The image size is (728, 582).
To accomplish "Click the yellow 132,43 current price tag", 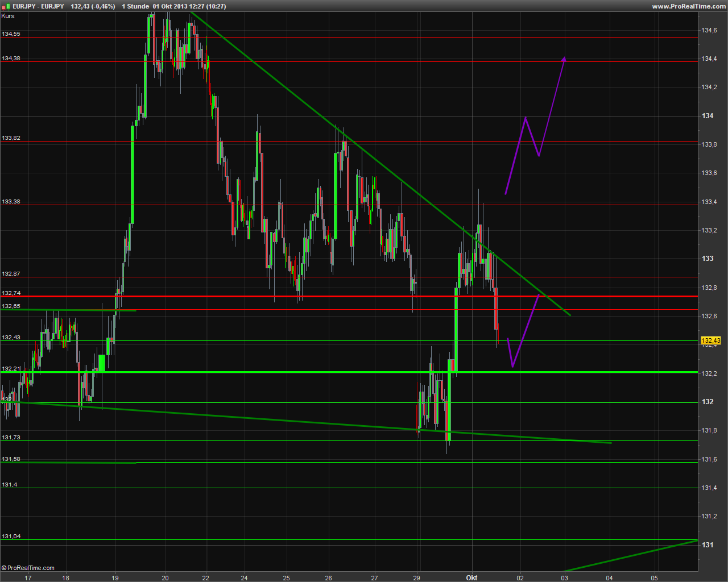I will pos(711,341).
